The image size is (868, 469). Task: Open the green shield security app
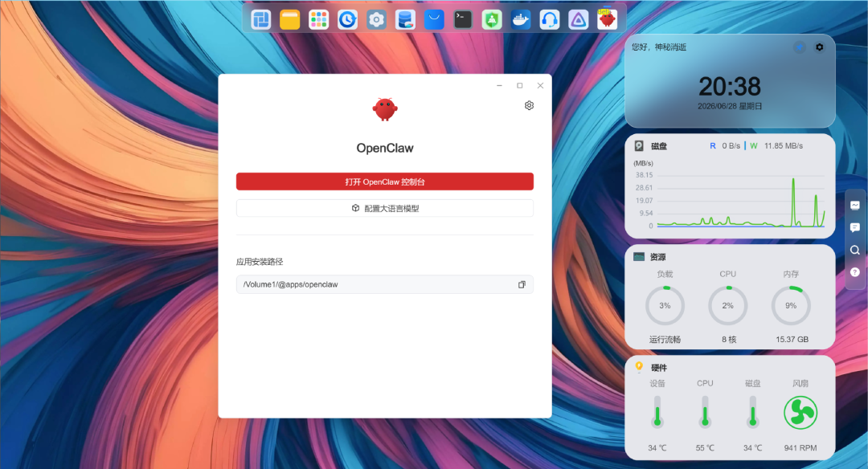pyautogui.click(x=492, y=20)
